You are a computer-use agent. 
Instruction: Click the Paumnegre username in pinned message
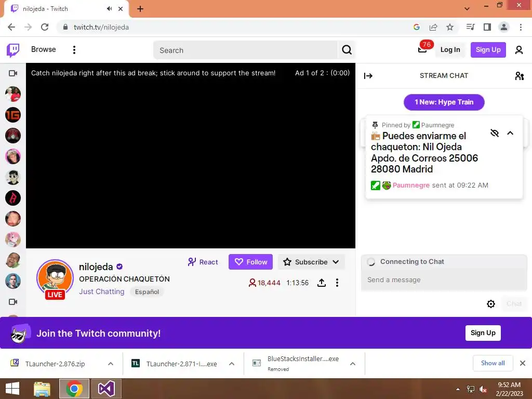[411, 185]
